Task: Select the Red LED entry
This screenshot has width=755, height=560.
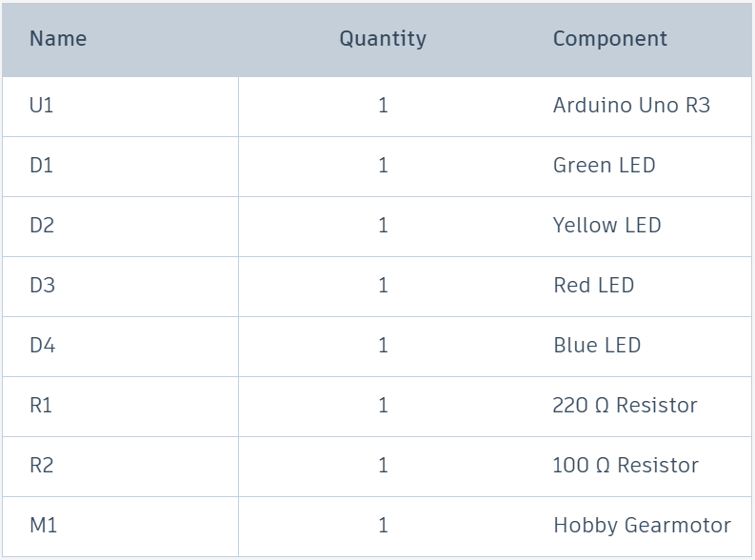Action: (x=593, y=286)
